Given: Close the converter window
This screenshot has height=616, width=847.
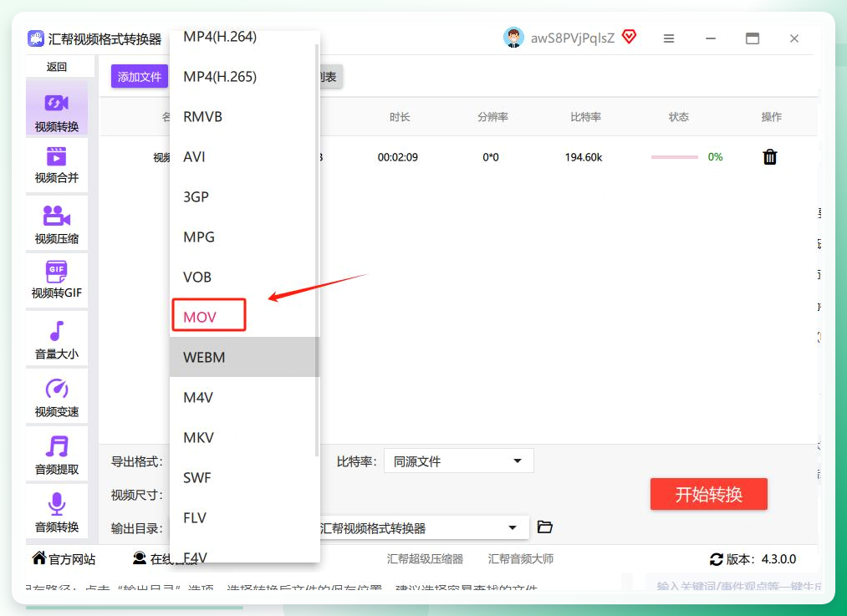Looking at the screenshot, I should point(794,38).
